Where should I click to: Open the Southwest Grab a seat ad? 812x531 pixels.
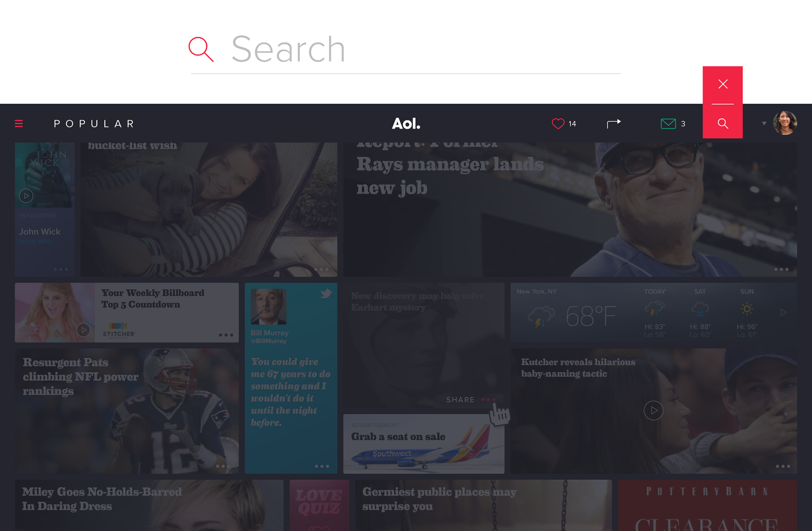[x=424, y=443]
